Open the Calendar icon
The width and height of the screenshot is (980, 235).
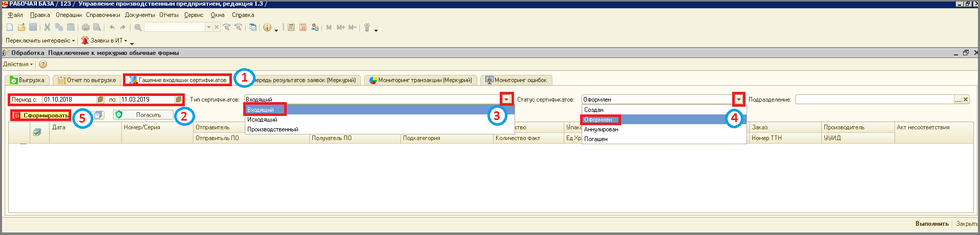pyautogui.click(x=303, y=27)
